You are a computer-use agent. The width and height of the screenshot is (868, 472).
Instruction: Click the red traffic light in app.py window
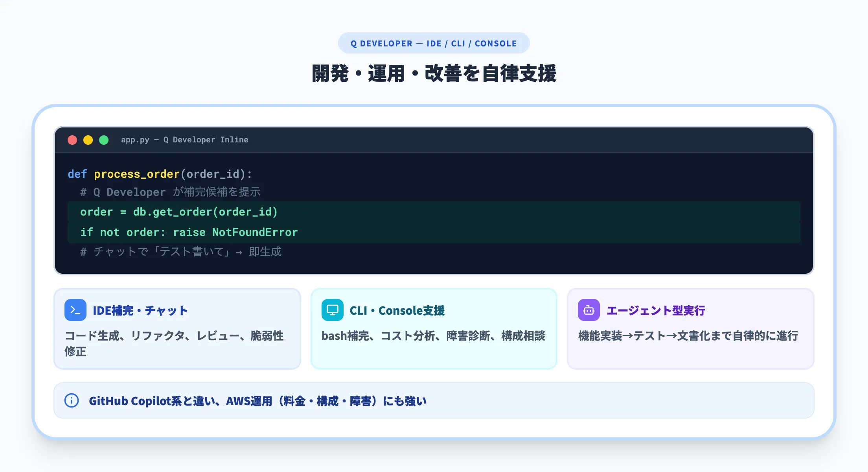click(x=72, y=140)
